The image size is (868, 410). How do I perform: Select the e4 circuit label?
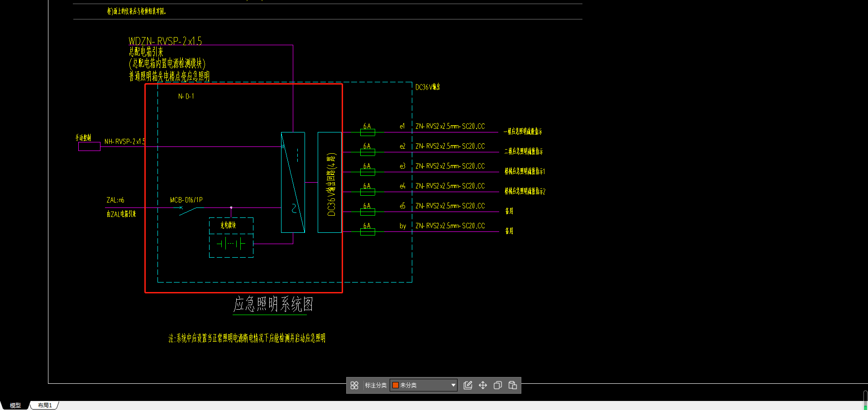[x=402, y=186]
